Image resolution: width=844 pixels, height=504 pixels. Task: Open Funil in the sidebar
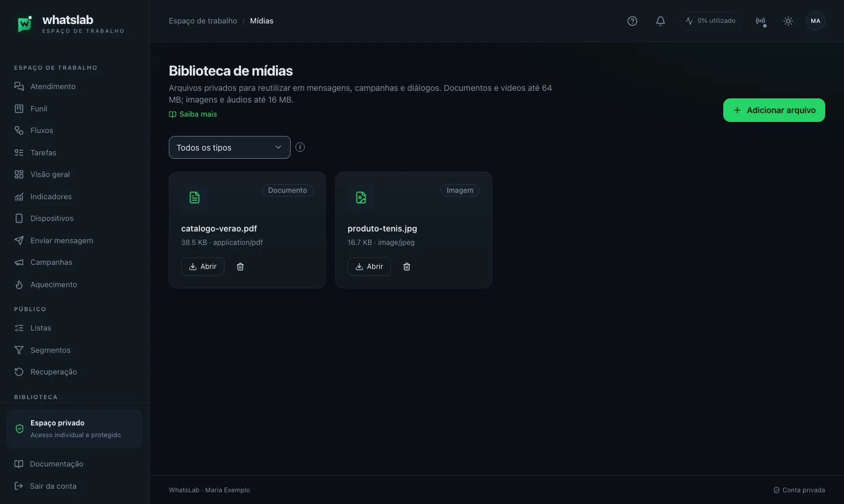coord(74,108)
